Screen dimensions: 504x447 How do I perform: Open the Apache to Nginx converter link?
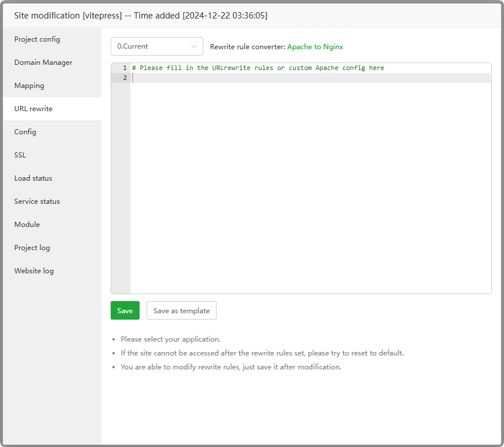pos(315,47)
